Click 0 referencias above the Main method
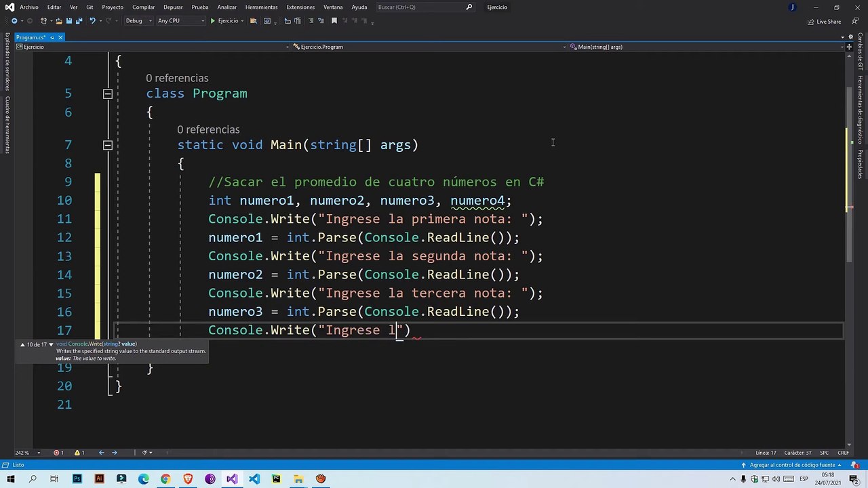This screenshot has width=868, height=488. 208,129
